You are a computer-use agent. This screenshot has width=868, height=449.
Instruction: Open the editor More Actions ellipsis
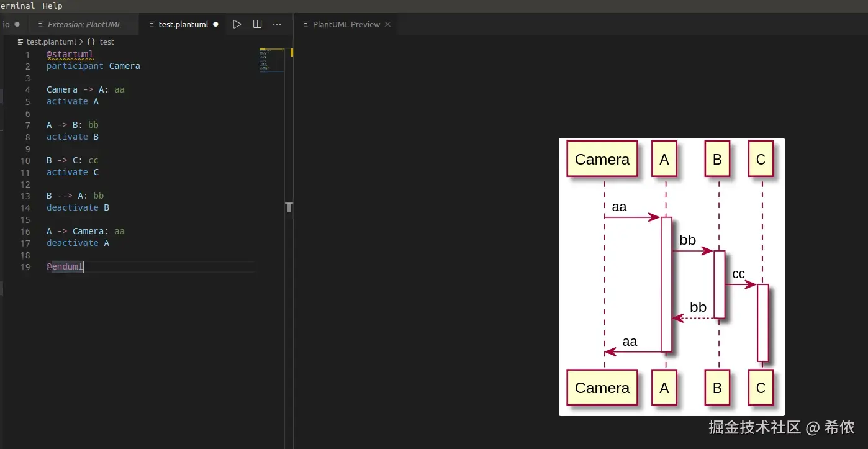[x=277, y=24]
